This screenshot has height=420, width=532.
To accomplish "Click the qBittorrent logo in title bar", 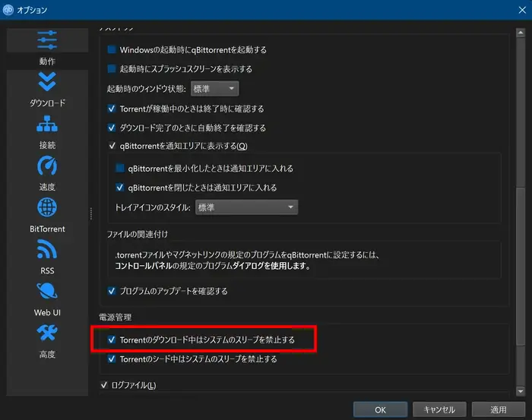I will pyautogui.click(x=8, y=10).
